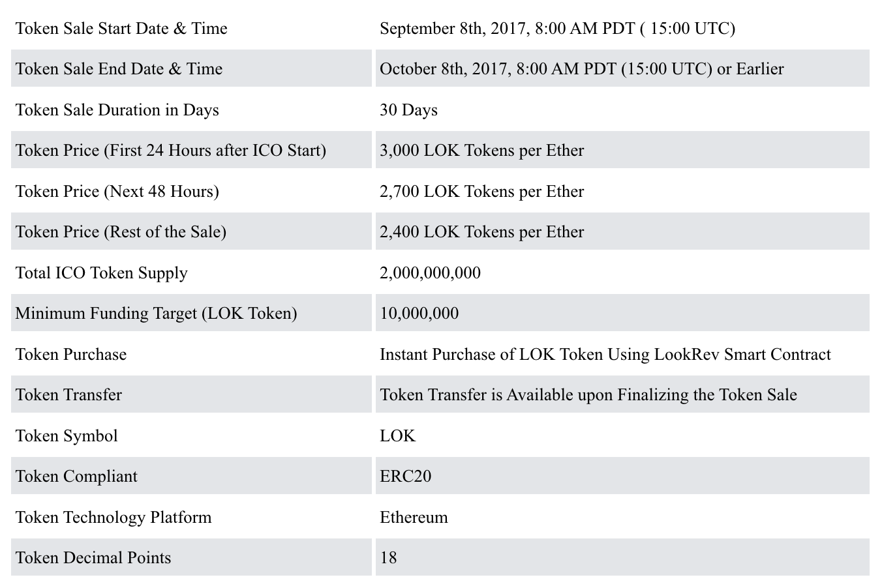Select the "2,400 LOK Tokens per Ether" value

click(481, 232)
